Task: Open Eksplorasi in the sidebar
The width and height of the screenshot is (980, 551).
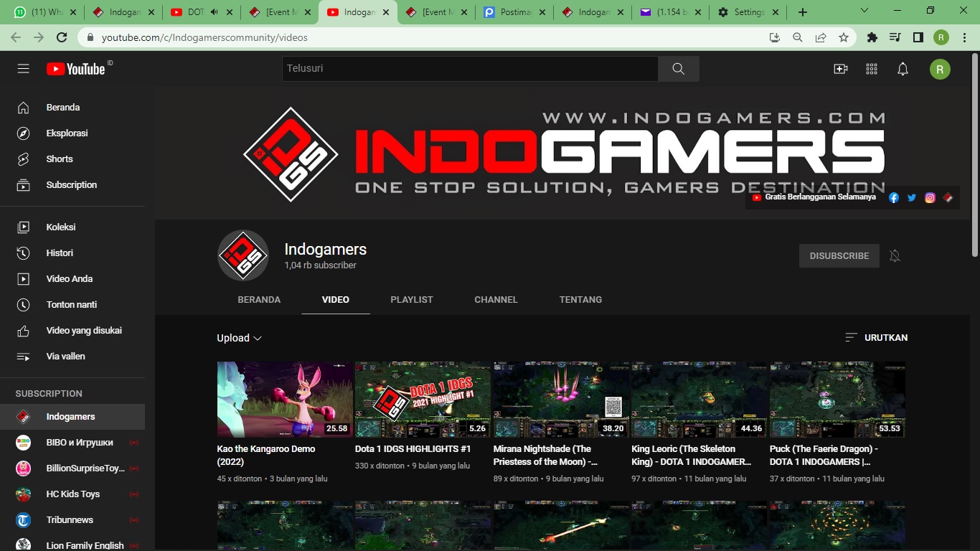Action: point(72,133)
